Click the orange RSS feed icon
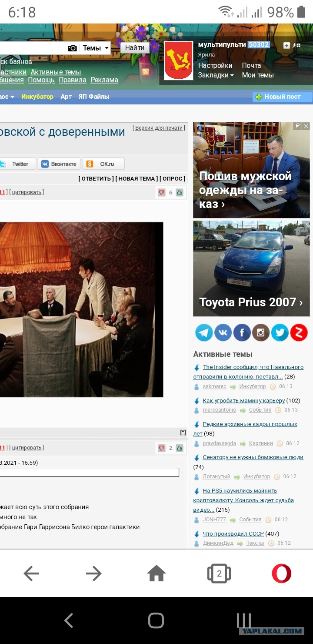Screen dimensions: 313x644 point(146,72)
